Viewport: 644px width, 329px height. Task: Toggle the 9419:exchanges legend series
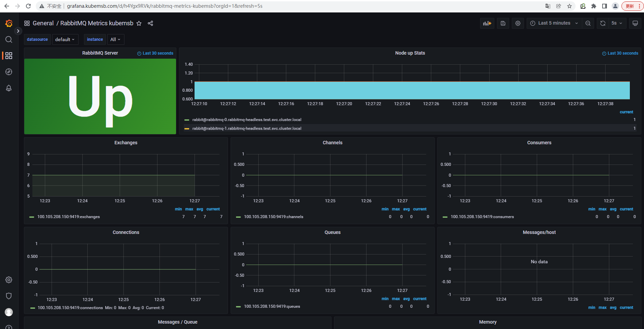coord(68,217)
